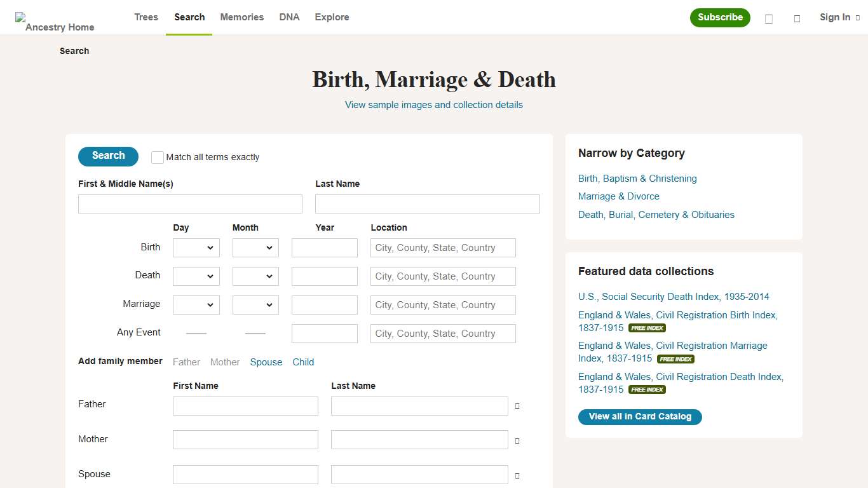Expand the Marriage day dropdown
Image resolution: width=868 pixels, height=488 pixels.
196,304
